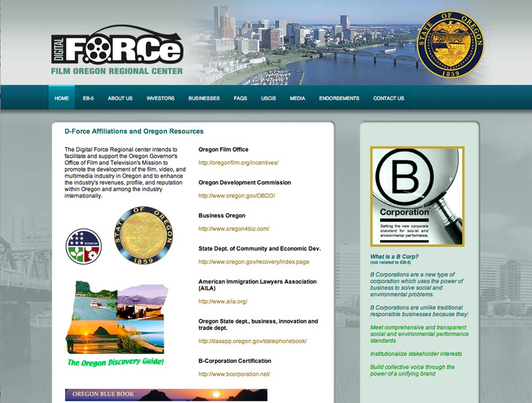This screenshot has height=403, width=532.
Task: Open the Contact Us page
Action: (389, 98)
